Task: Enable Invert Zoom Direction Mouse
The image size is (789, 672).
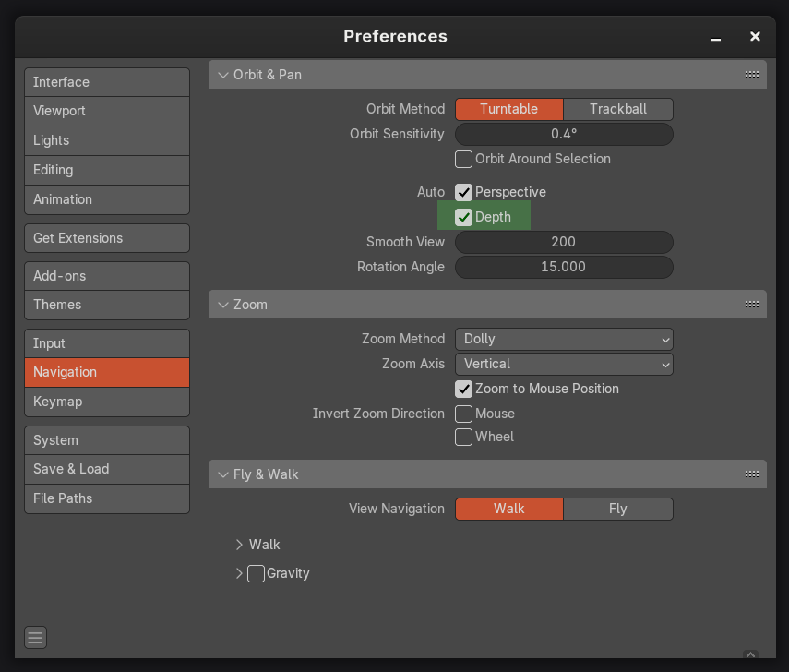Action: 463,414
